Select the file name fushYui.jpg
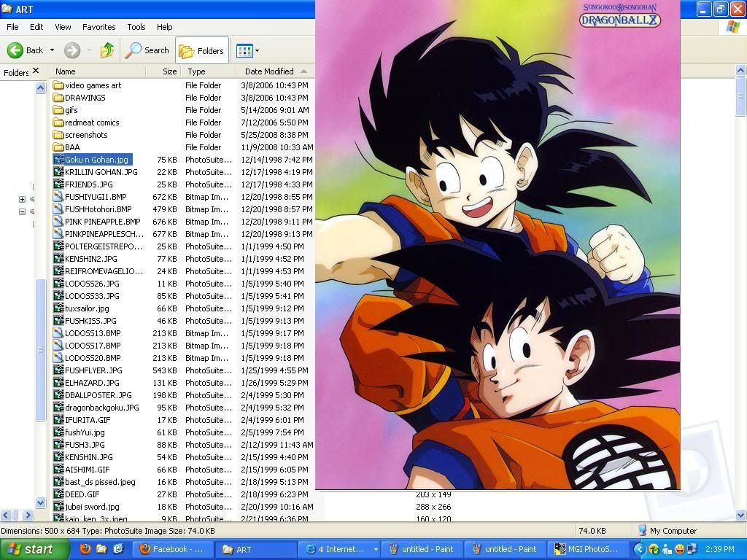 coord(85,432)
